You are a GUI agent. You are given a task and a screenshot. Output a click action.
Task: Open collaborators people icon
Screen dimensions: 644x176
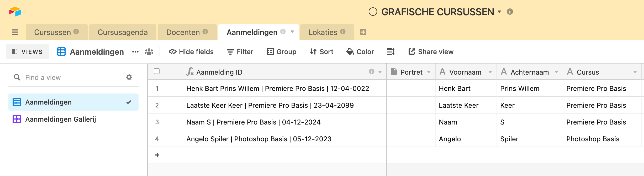149,52
